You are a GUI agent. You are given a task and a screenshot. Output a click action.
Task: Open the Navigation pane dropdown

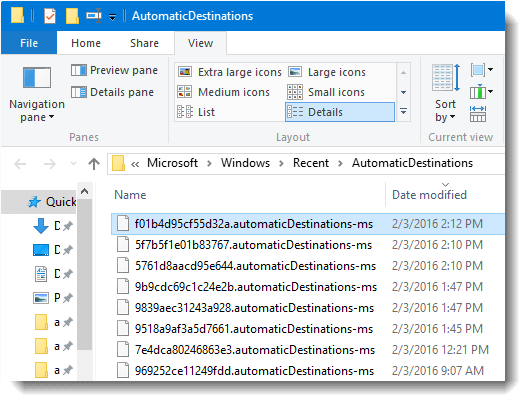click(37, 94)
